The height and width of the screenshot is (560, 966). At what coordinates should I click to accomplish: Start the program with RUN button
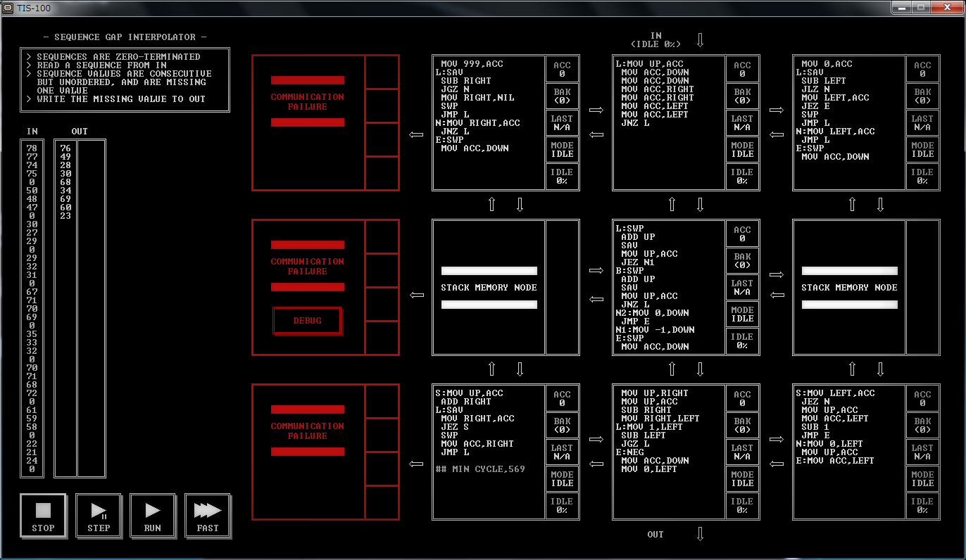(153, 516)
